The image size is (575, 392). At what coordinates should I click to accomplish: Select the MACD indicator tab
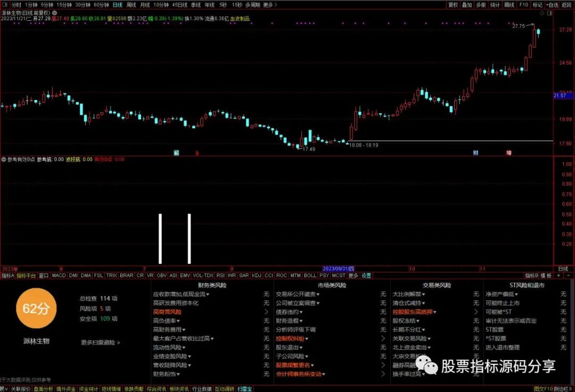coord(59,276)
